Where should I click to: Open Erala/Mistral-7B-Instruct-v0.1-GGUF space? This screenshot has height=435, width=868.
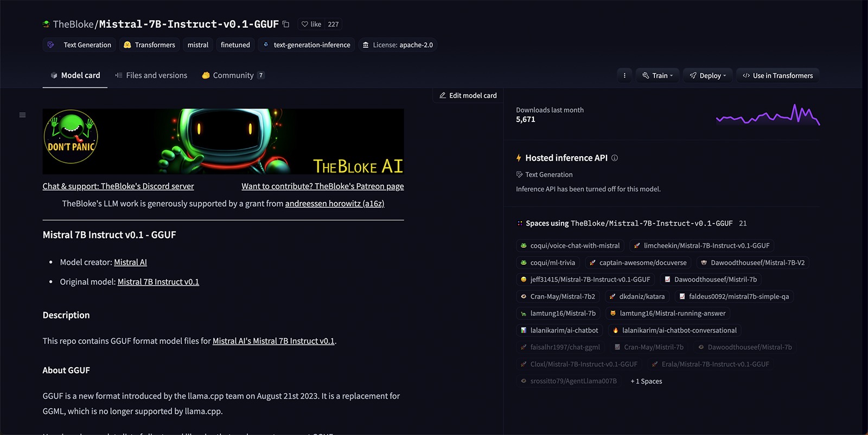[x=711, y=364]
